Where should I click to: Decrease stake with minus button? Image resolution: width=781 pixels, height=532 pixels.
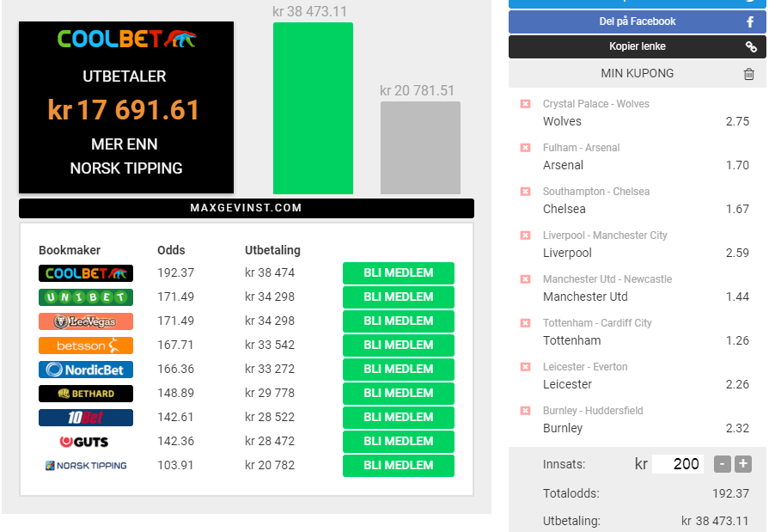coord(723,464)
